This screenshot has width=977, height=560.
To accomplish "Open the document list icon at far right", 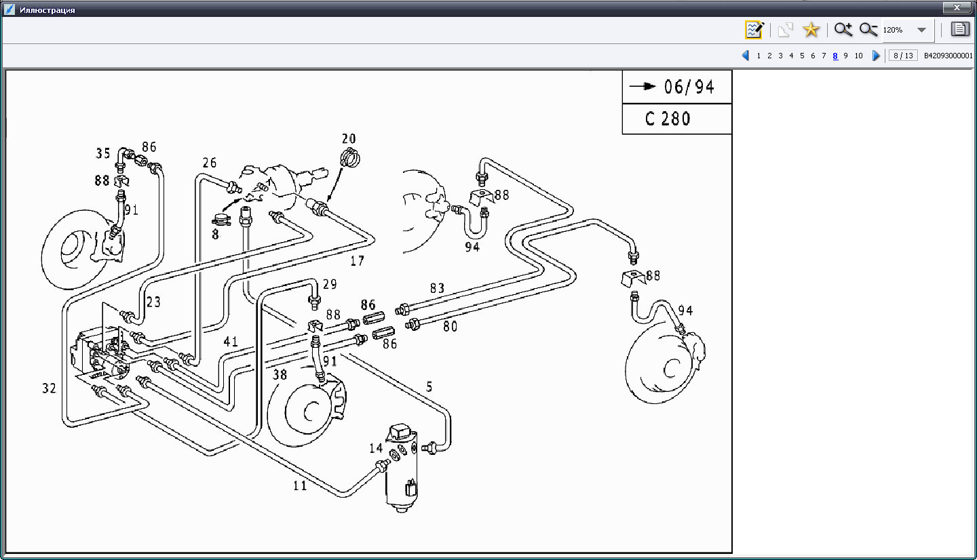I will pyautogui.click(x=959, y=29).
